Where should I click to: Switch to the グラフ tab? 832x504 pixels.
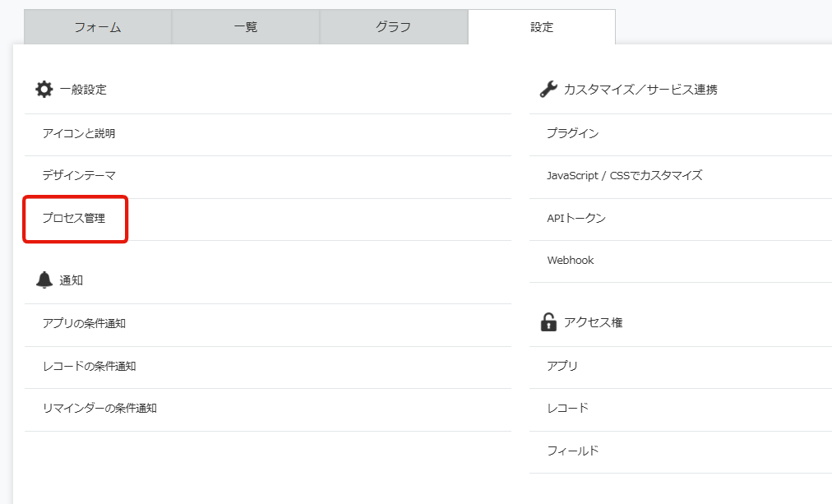[x=393, y=27]
